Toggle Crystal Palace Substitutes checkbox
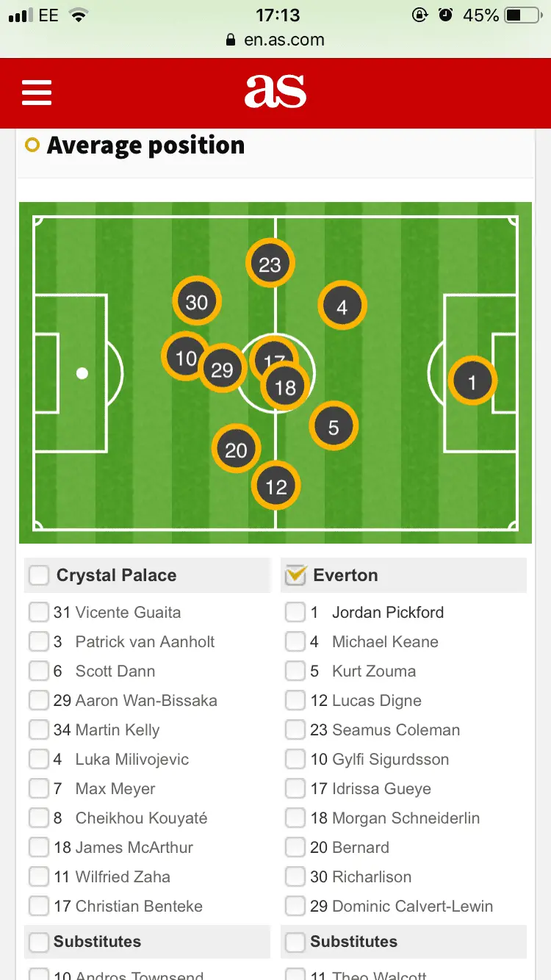Screen dimensions: 551x980 [39, 941]
